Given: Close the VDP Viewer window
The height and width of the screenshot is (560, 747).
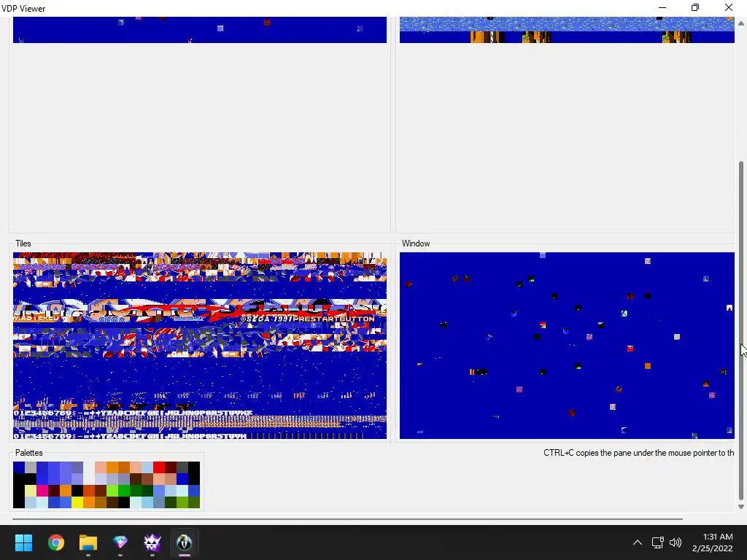Looking at the screenshot, I should point(729,7).
